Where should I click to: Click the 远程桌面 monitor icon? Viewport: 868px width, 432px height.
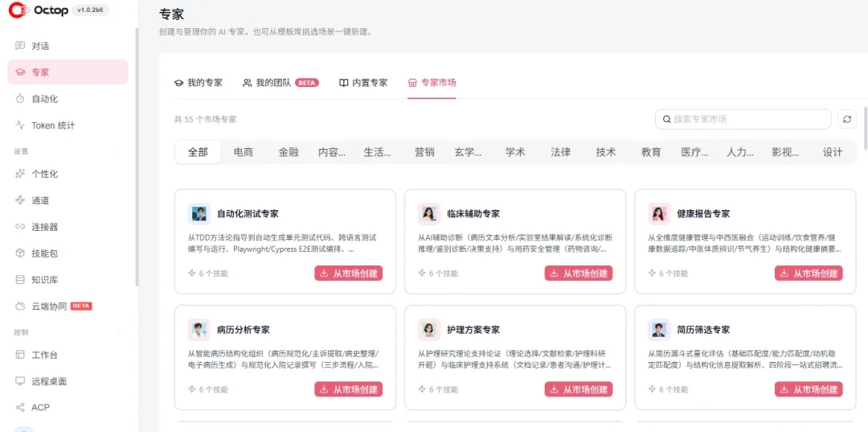coord(20,381)
